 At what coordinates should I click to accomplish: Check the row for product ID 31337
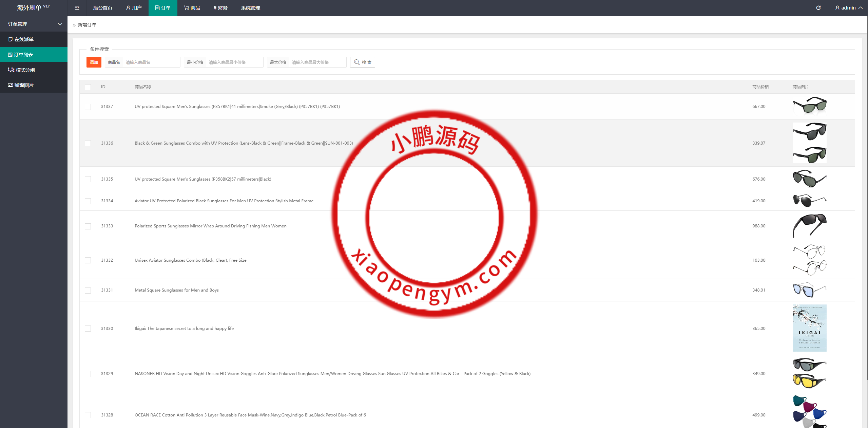[x=88, y=107]
